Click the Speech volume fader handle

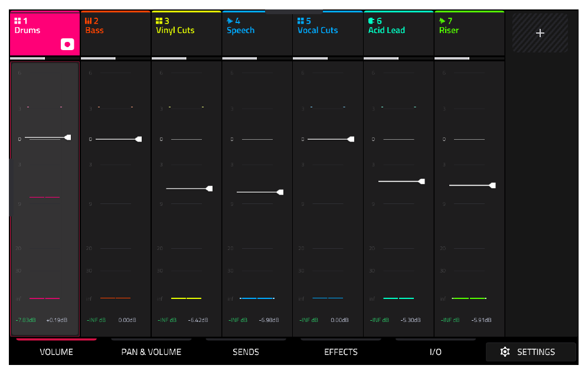[x=280, y=192]
